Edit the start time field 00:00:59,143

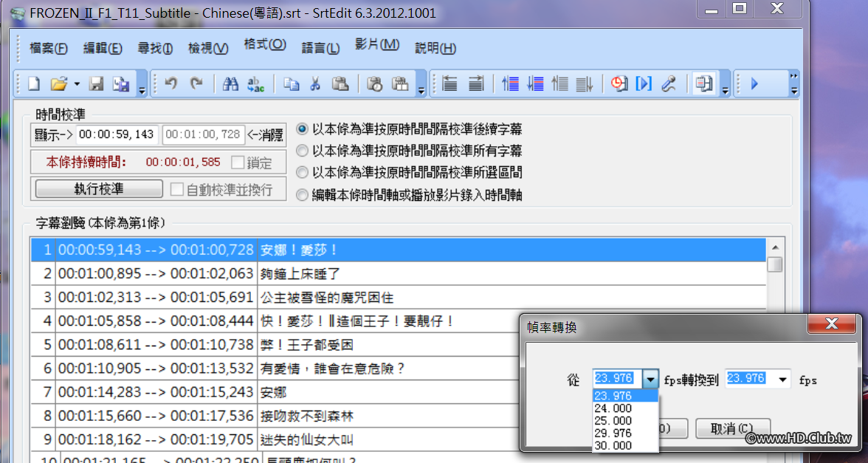[117, 134]
